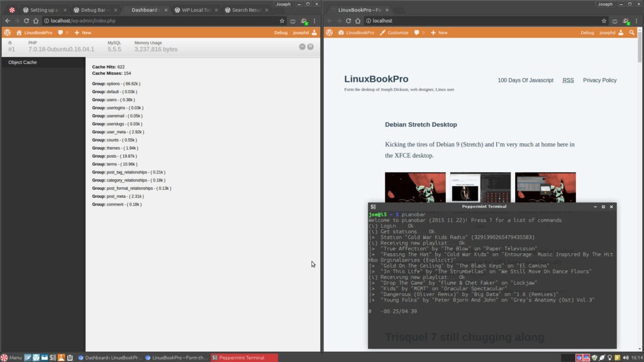Screen dimensions: 644x362
Task: Open first Debian desktop thumbnail
Action: pos(415,187)
